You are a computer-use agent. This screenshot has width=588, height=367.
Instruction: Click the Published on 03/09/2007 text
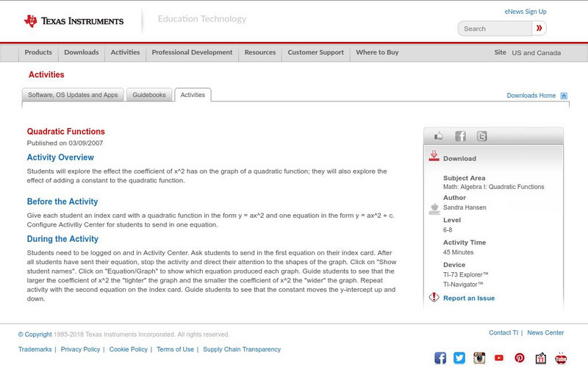(x=65, y=143)
